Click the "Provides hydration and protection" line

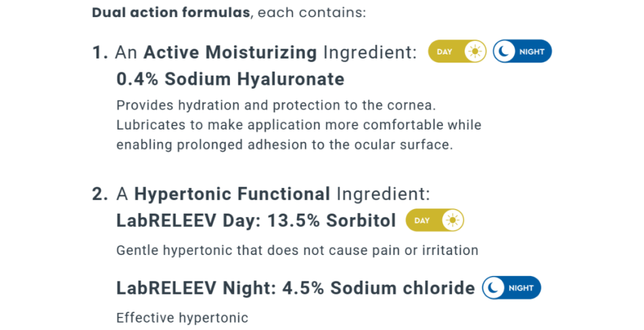[276, 105]
